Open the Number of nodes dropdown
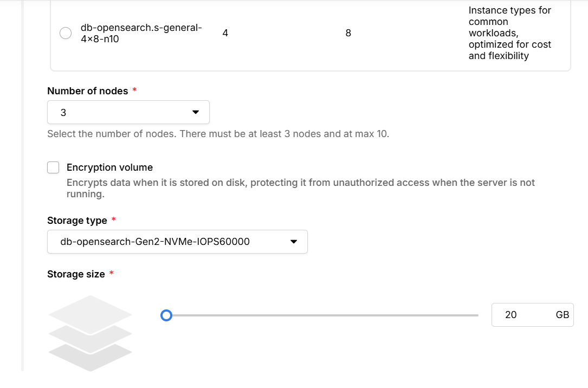This screenshot has width=588, height=388. (128, 112)
